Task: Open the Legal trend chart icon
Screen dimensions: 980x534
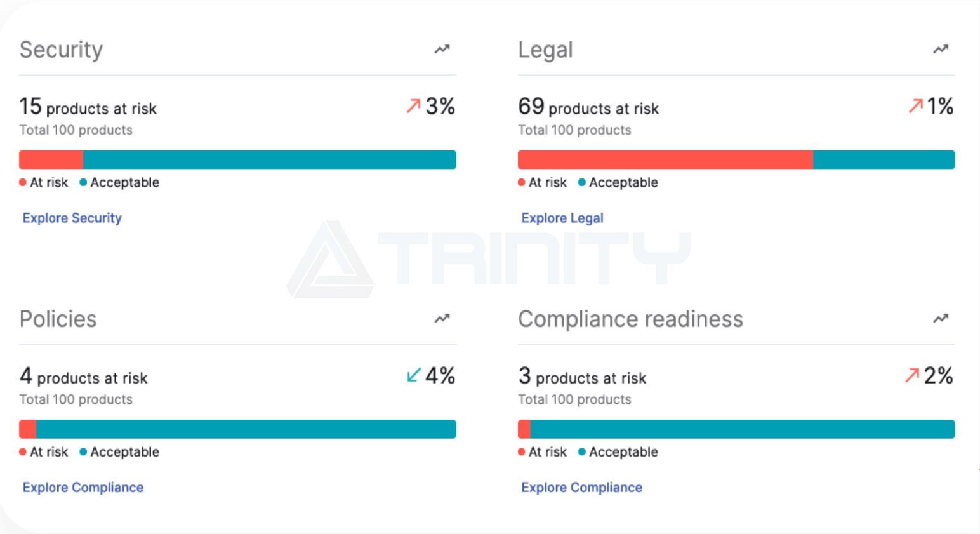Action: (941, 49)
